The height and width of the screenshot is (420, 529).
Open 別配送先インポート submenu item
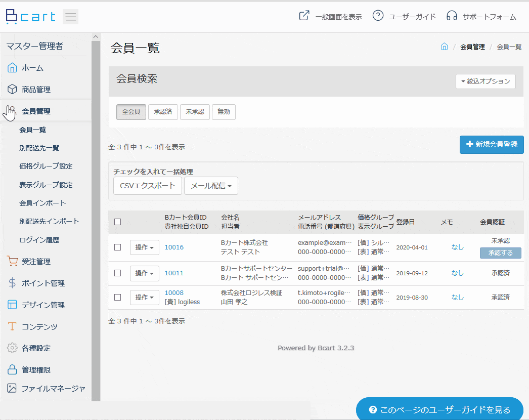tap(49, 221)
